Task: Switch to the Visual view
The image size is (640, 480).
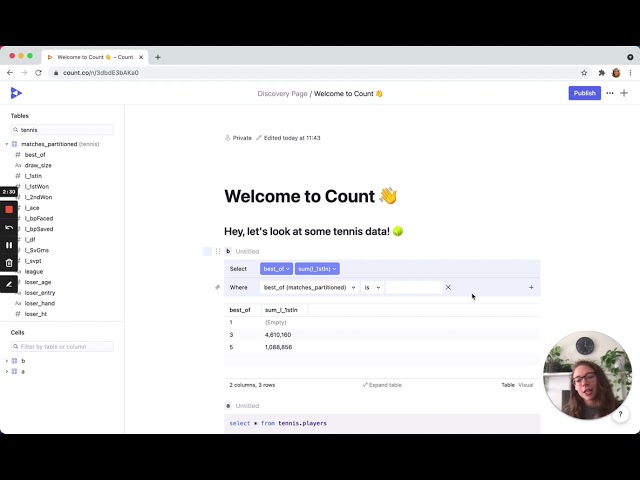Action: pos(526,385)
